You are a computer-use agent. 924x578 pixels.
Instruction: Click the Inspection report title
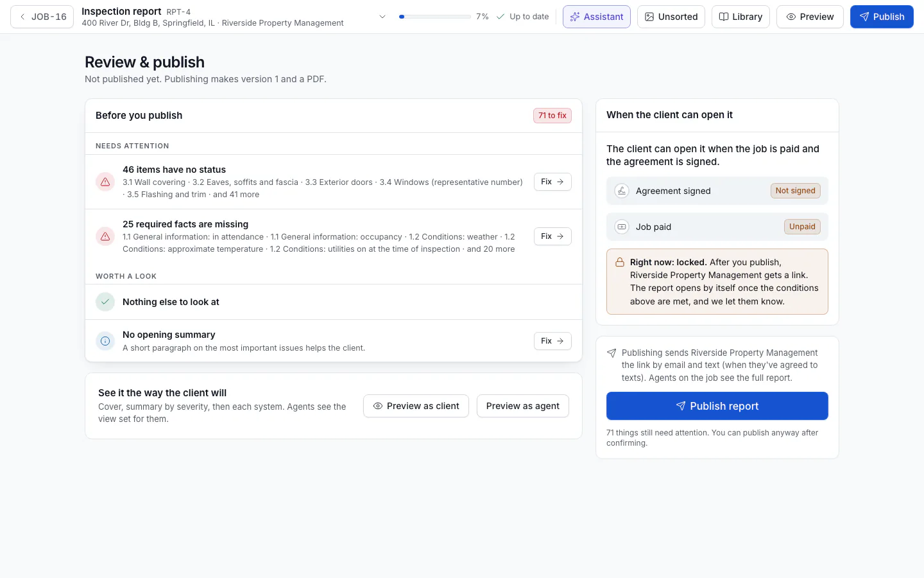coord(121,12)
